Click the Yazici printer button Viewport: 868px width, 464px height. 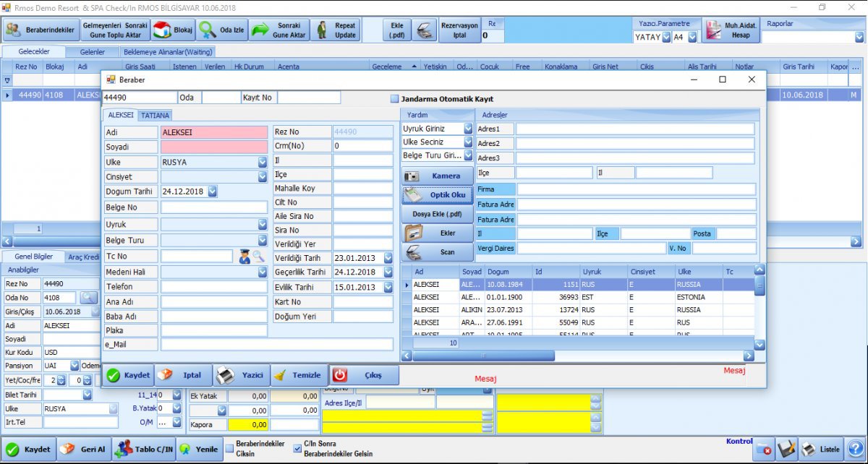pyautogui.click(x=242, y=375)
